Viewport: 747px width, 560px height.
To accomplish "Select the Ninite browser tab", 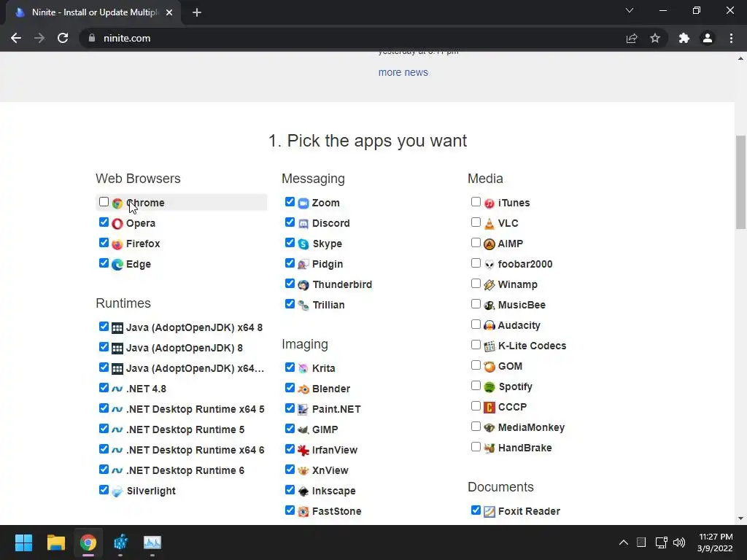I will click(93, 12).
